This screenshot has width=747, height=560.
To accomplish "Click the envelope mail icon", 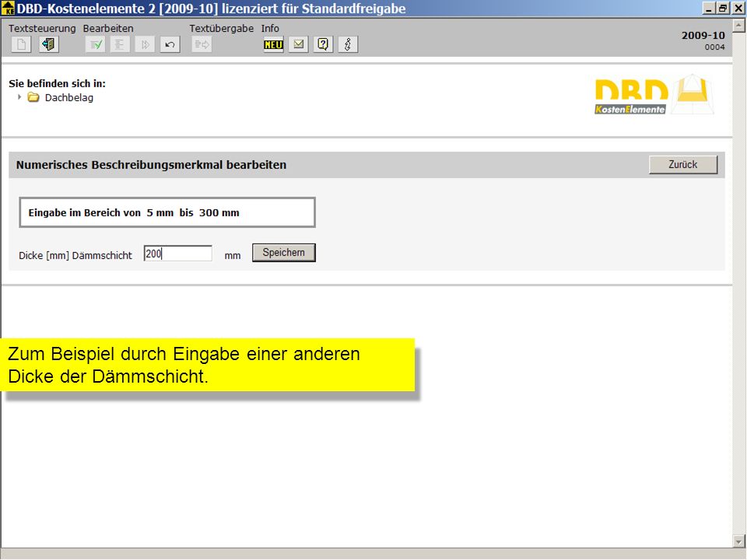I will click(x=299, y=44).
